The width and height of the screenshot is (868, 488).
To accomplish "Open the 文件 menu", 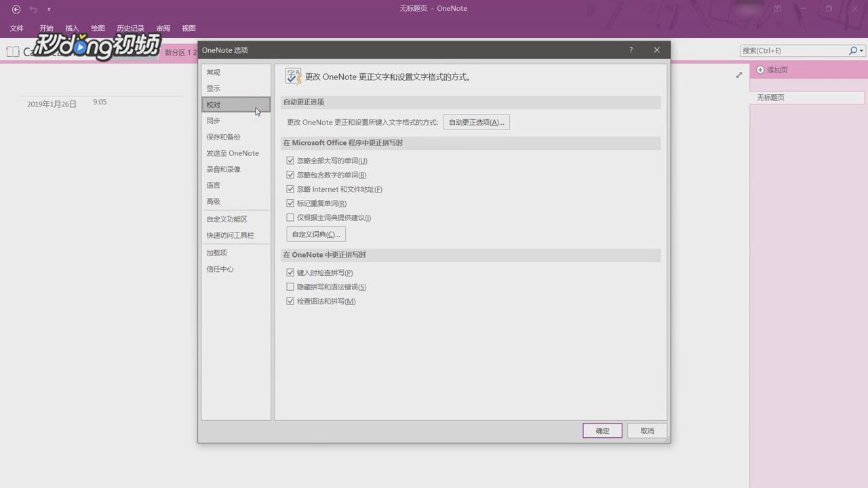I will pos(17,28).
